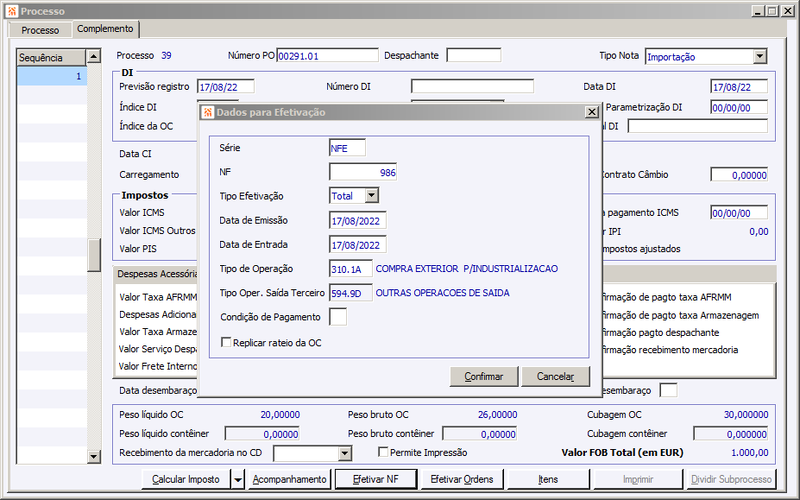Check the Replicar rateio da OC box
800x500 pixels.
click(x=226, y=342)
